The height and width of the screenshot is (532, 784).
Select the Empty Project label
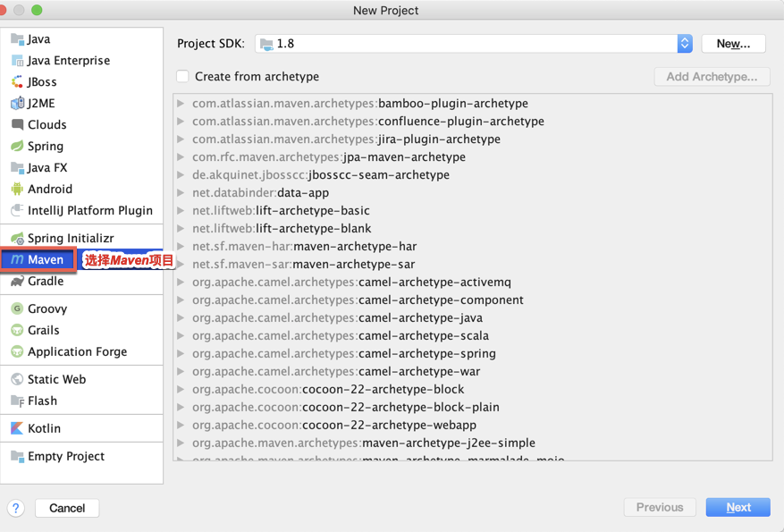[66, 456]
